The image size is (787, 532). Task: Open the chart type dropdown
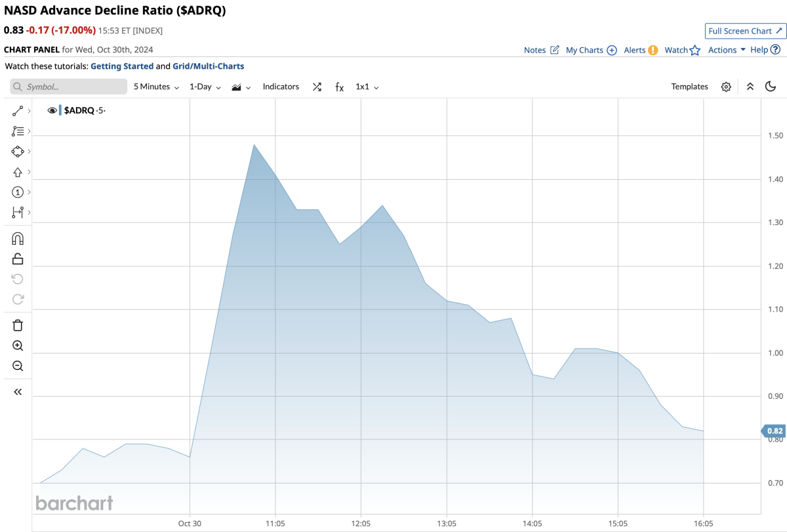click(241, 87)
